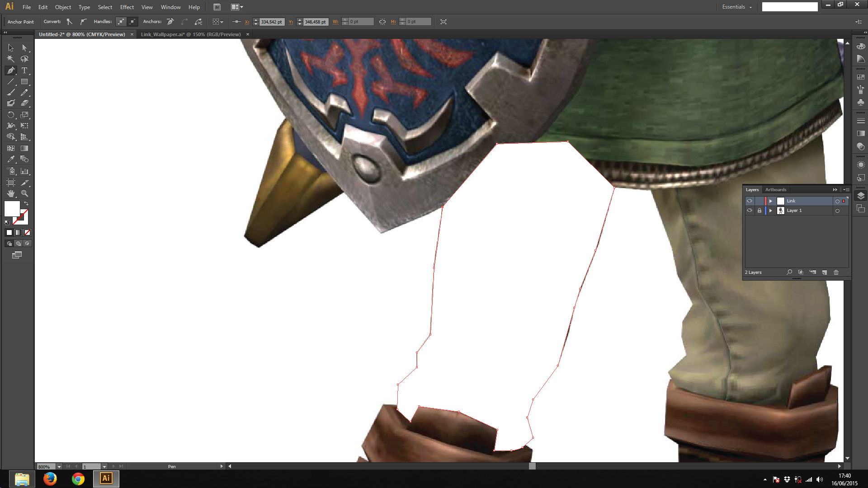Screen dimensions: 868x488
Task: Select the Scale tool
Action: pyautogui.click(x=24, y=115)
